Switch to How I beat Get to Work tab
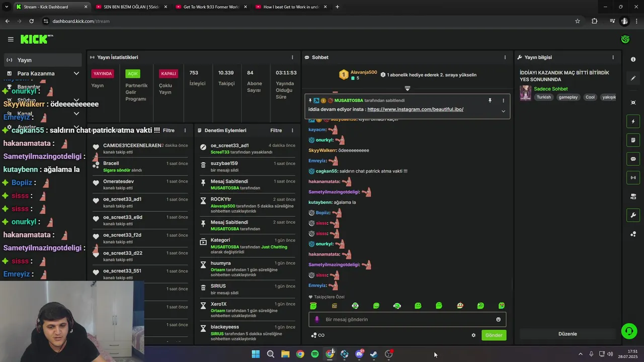This screenshot has width=644, height=362. (x=291, y=7)
